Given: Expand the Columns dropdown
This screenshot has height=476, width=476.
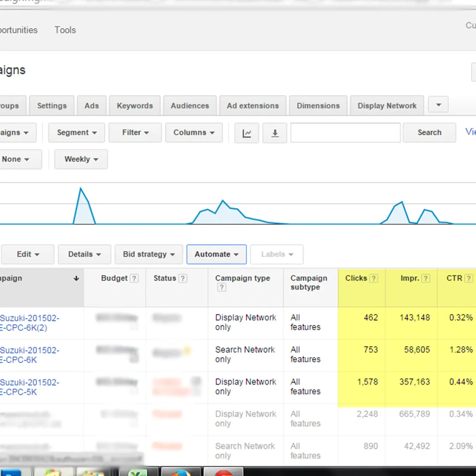Looking at the screenshot, I should pyautogui.click(x=194, y=133).
